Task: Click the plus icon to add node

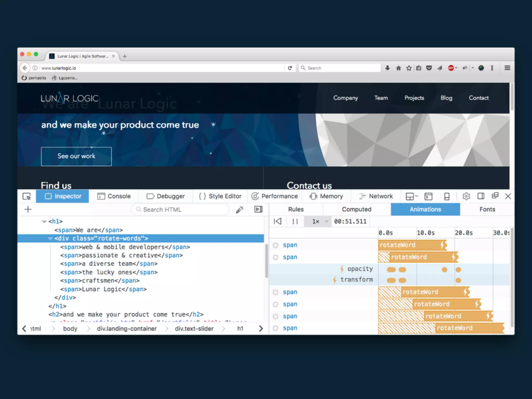Action: 28,209
